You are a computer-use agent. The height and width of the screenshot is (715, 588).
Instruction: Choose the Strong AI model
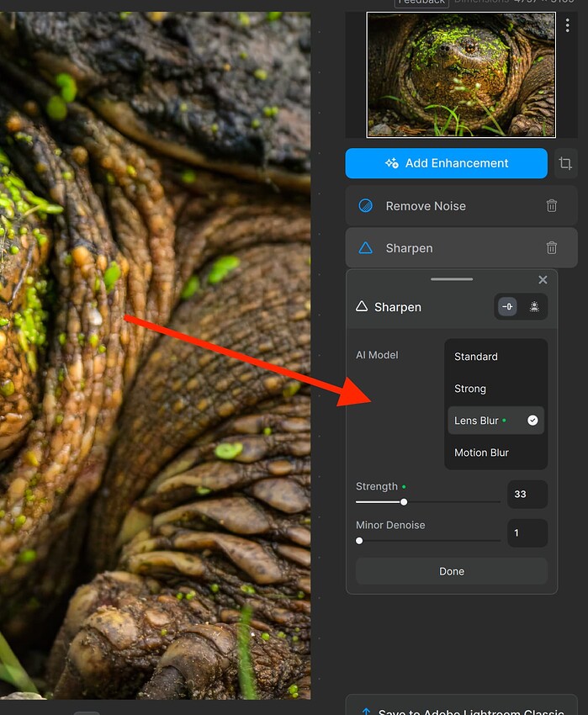pyautogui.click(x=470, y=389)
